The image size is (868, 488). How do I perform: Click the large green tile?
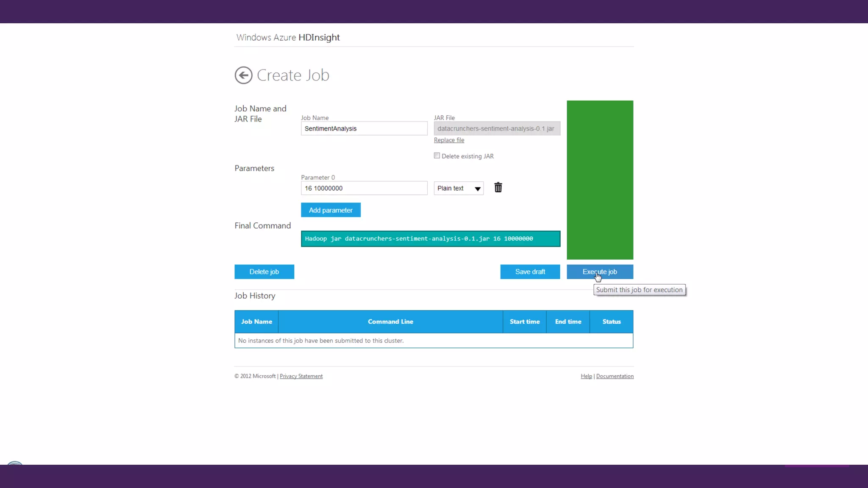(600, 180)
